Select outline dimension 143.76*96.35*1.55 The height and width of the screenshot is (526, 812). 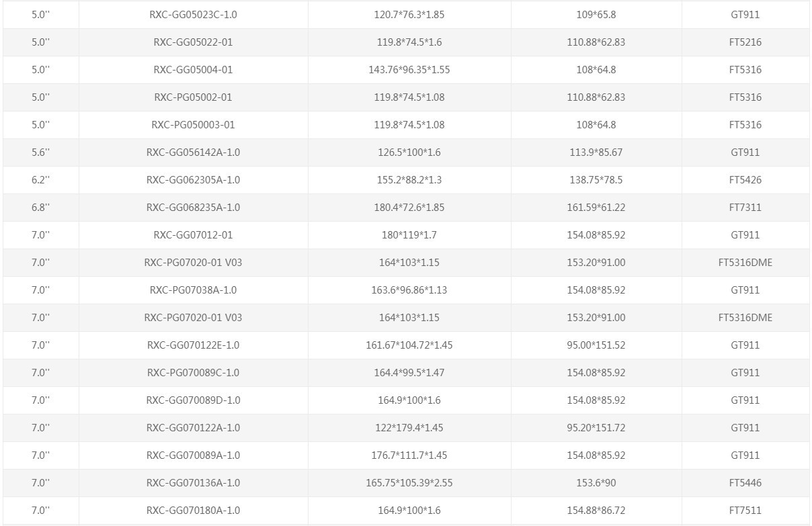[x=409, y=70]
